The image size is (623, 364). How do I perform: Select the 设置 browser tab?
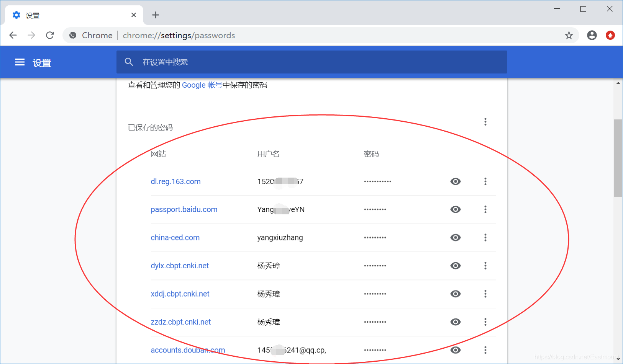click(x=74, y=15)
